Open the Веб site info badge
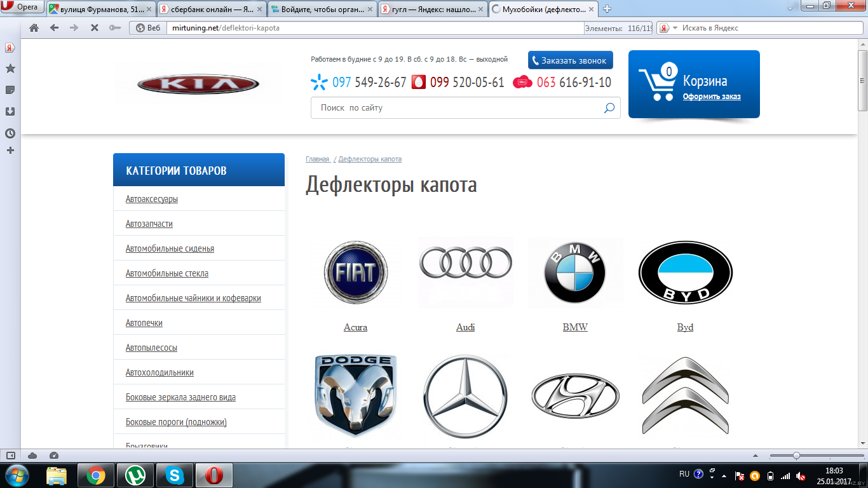The width and height of the screenshot is (868, 488). pos(148,28)
